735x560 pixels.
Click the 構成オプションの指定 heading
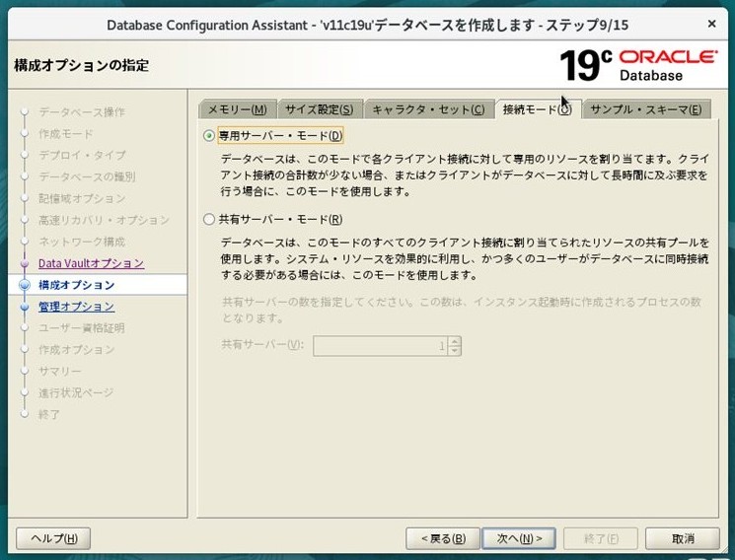[x=82, y=65]
